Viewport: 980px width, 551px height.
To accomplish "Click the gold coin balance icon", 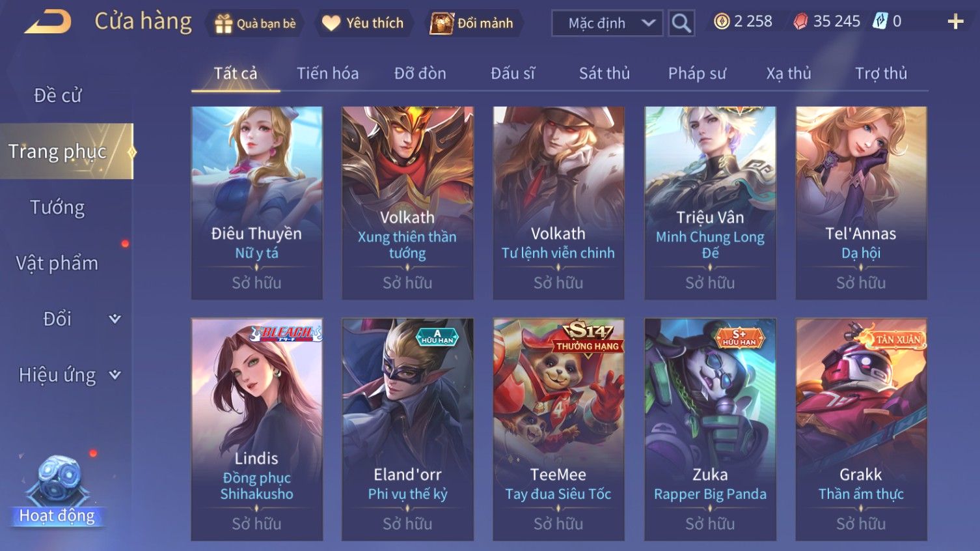I will [721, 21].
